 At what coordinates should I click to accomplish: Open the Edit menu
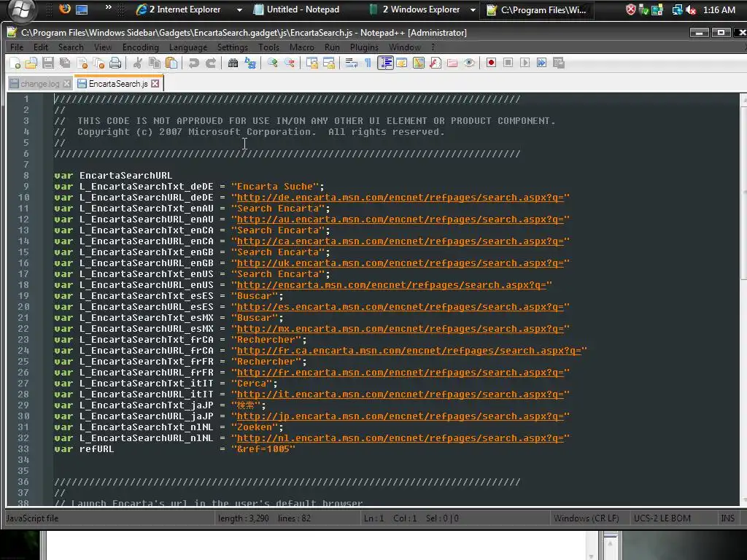point(41,47)
